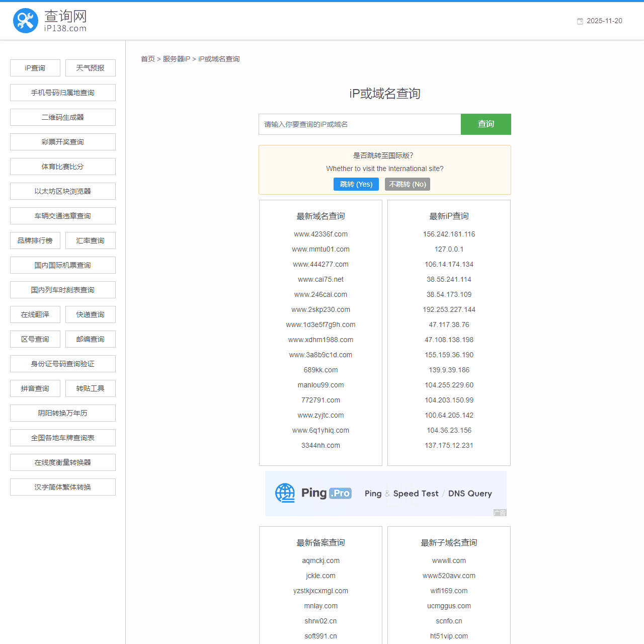Open the 服务器iP breadcrumb link
Screen dimensions: 644x644
176,59
